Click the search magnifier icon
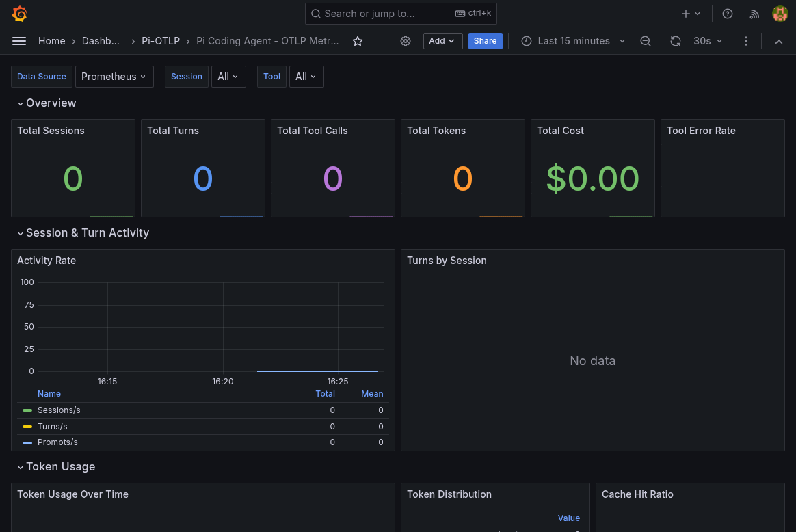 pyautogui.click(x=316, y=14)
